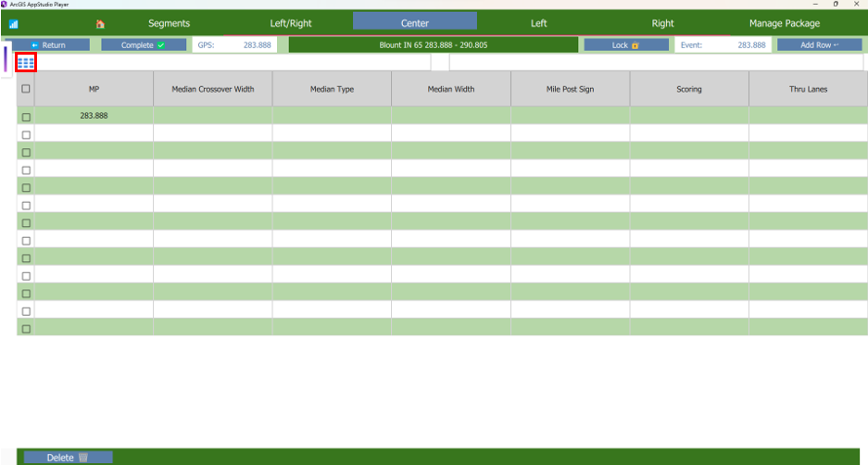Switch to the Left/Right tab
The image size is (868, 465).
(291, 23)
